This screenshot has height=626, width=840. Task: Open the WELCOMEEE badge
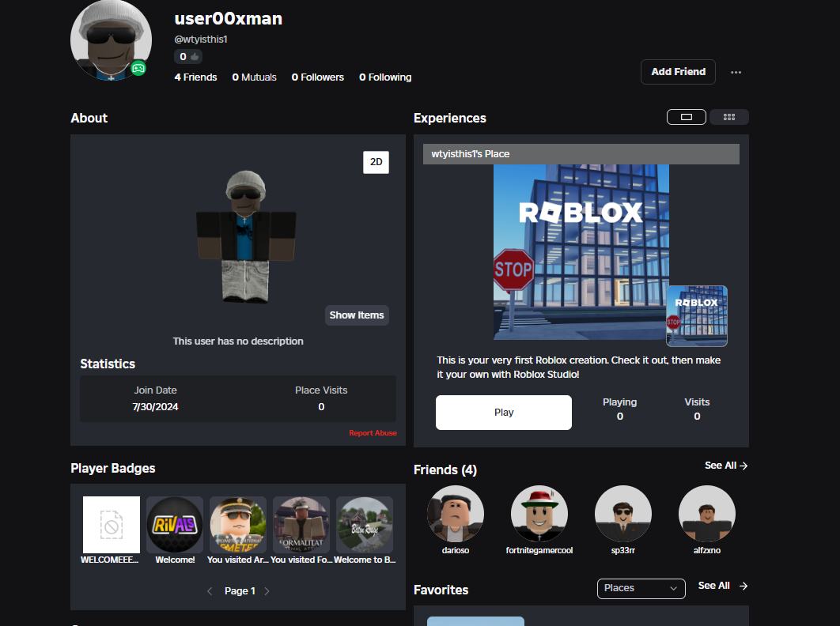[x=111, y=525]
